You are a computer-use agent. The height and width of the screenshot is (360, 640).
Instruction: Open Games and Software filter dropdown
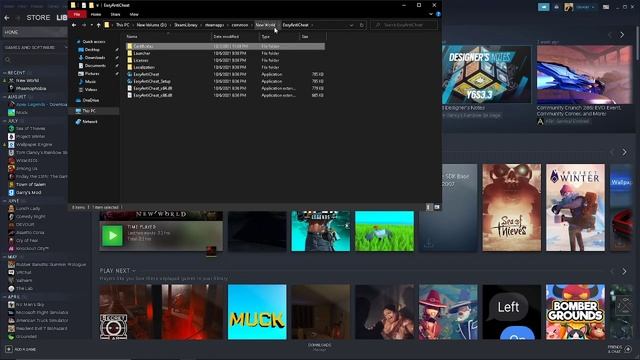(x=36, y=48)
